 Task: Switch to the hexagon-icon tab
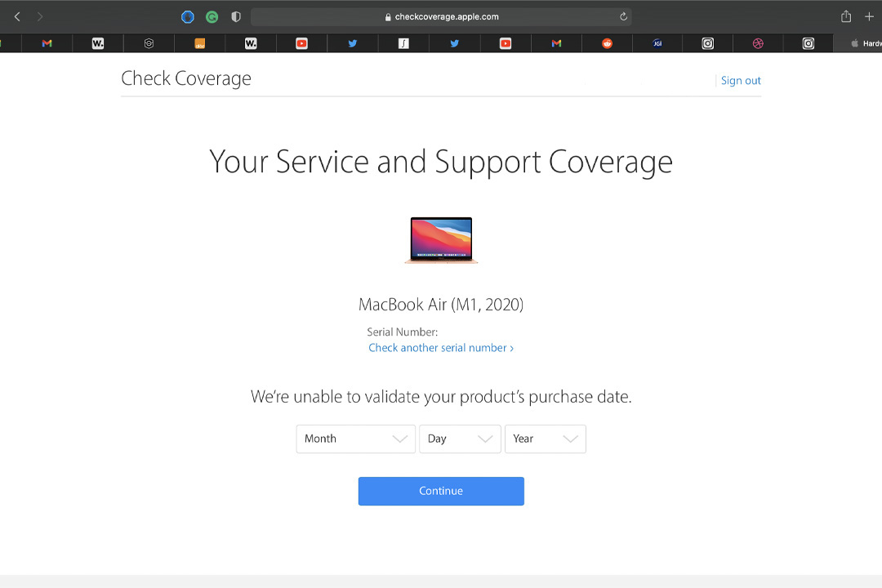point(149,43)
